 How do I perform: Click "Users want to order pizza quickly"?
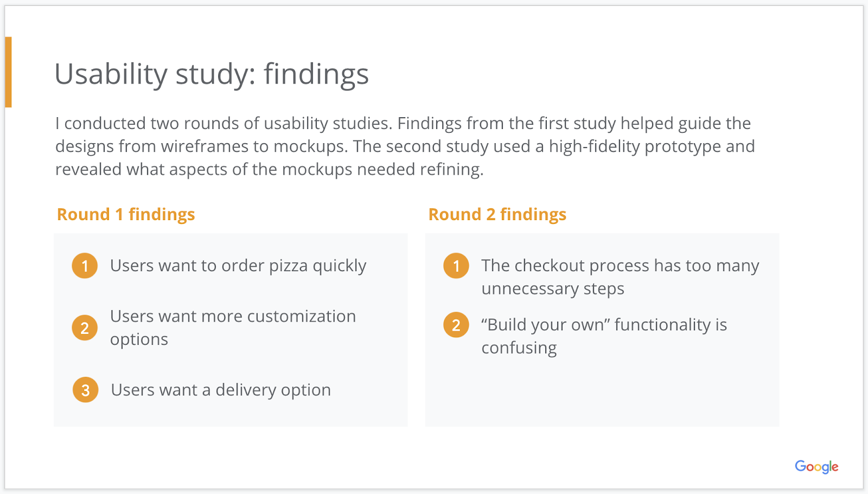[x=238, y=266]
